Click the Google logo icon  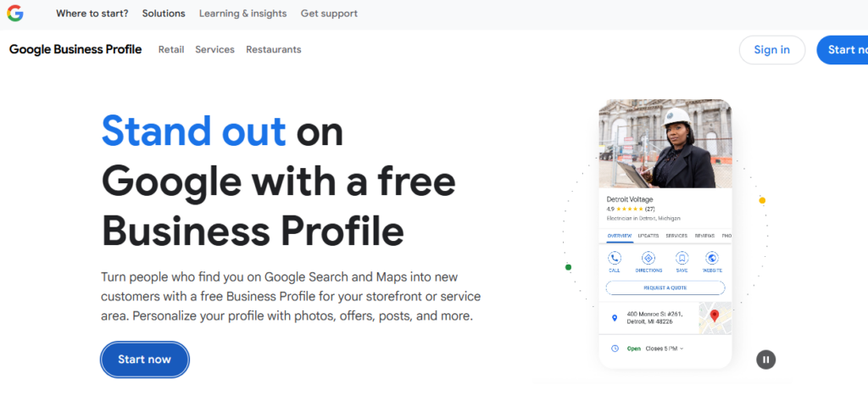coord(15,14)
